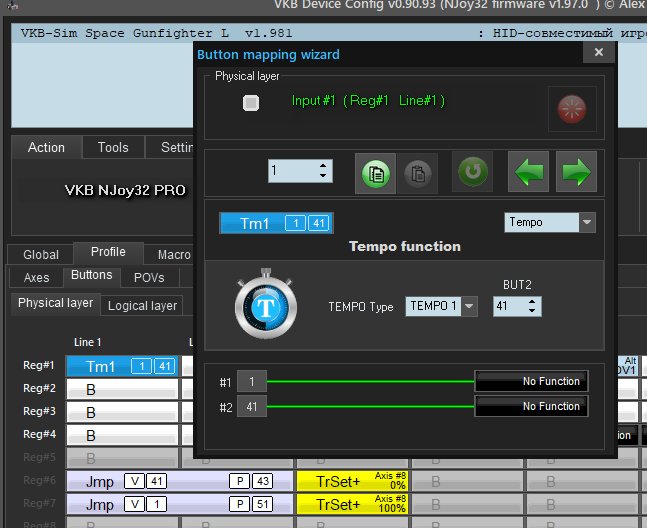Select the Reg#1 Tm1 cell in Line 1
The image size is (647, 528).
click(x=122, y=366)
